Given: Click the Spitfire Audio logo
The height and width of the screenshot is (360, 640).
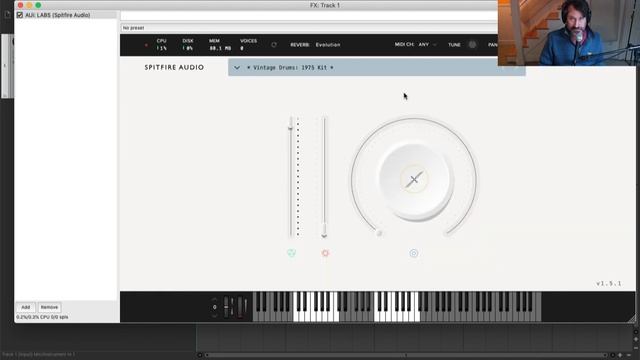Looking at the screenshot, I should tap(174, 67).
